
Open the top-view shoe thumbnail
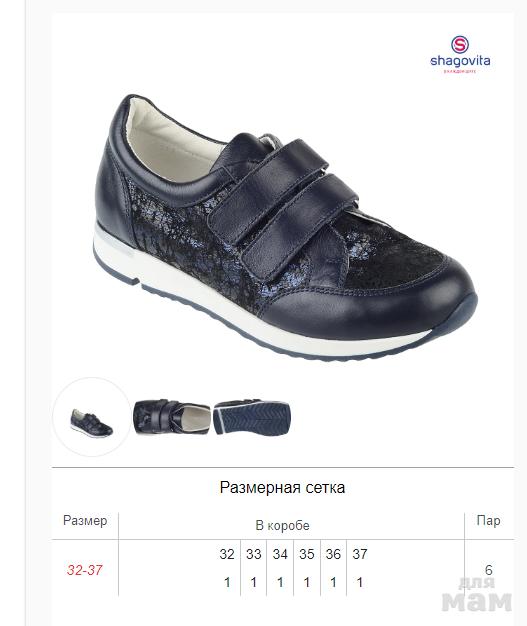[172, 417]
